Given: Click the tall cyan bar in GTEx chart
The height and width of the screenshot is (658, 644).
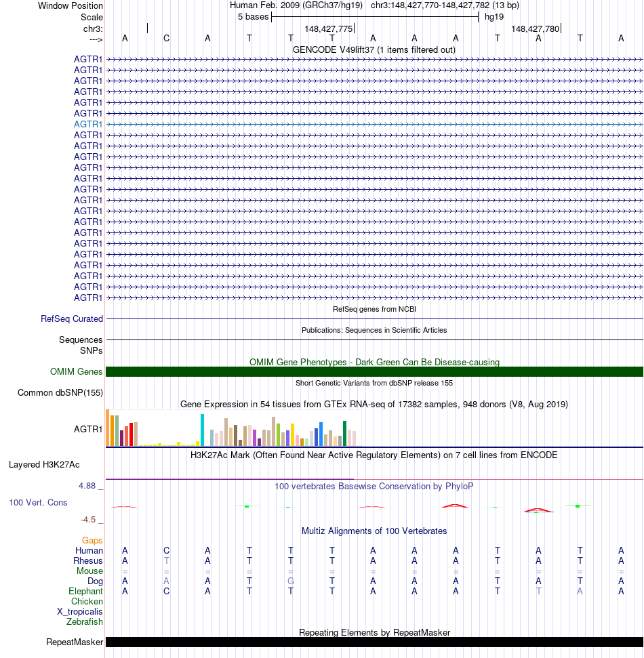Looking at the screenshot, I should click(x=203, y=430).
